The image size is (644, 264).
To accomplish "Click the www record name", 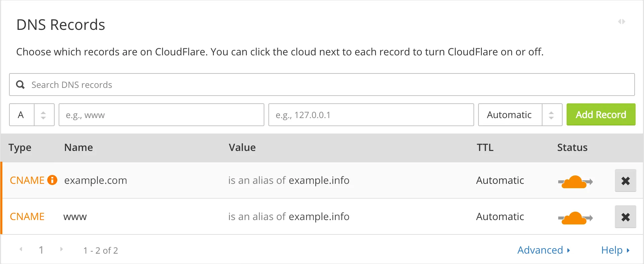I will 75,217.
